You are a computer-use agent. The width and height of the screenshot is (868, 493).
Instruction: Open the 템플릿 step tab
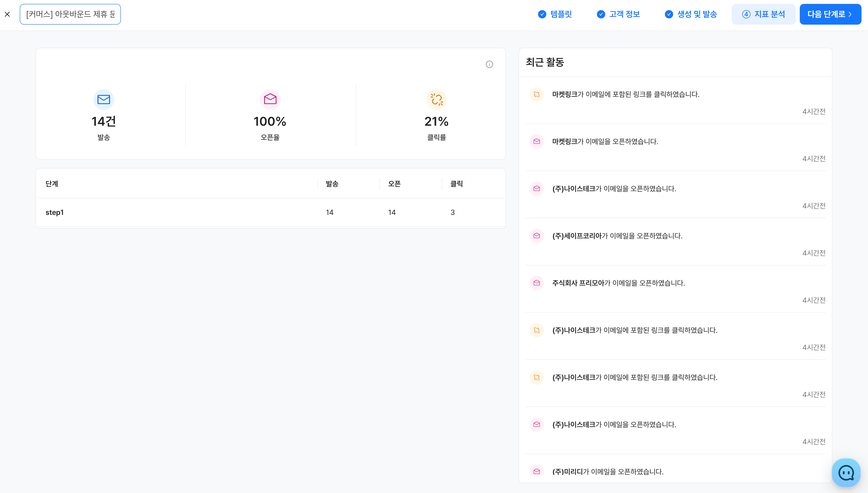click(555, 14)
